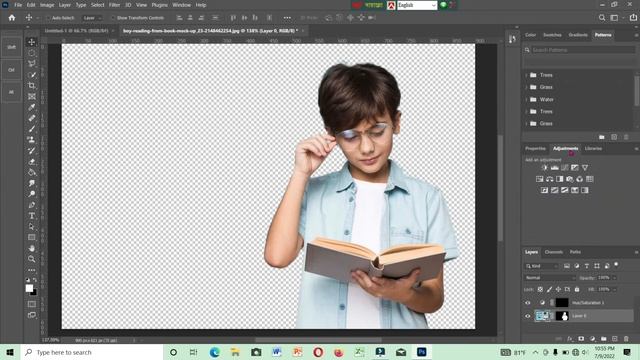The image size is (640, 360).
Task: Add a layer style with fx button
Action: click(x=570, y=339)
